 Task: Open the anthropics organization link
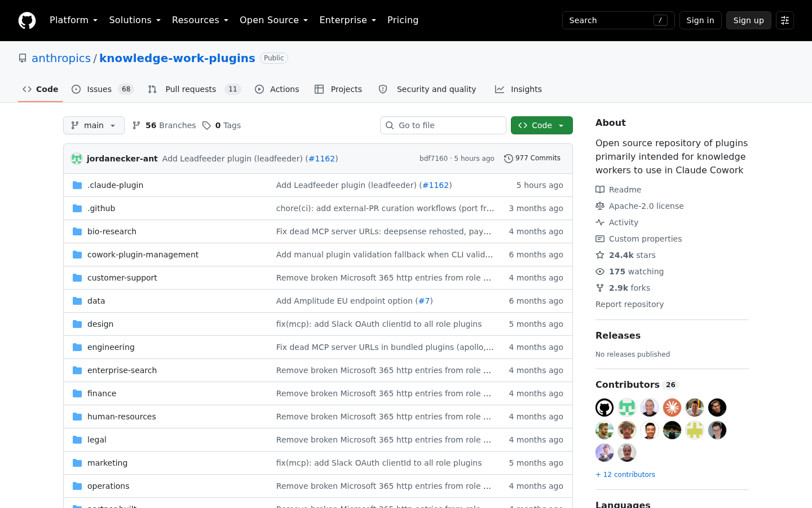coord(61,58)
